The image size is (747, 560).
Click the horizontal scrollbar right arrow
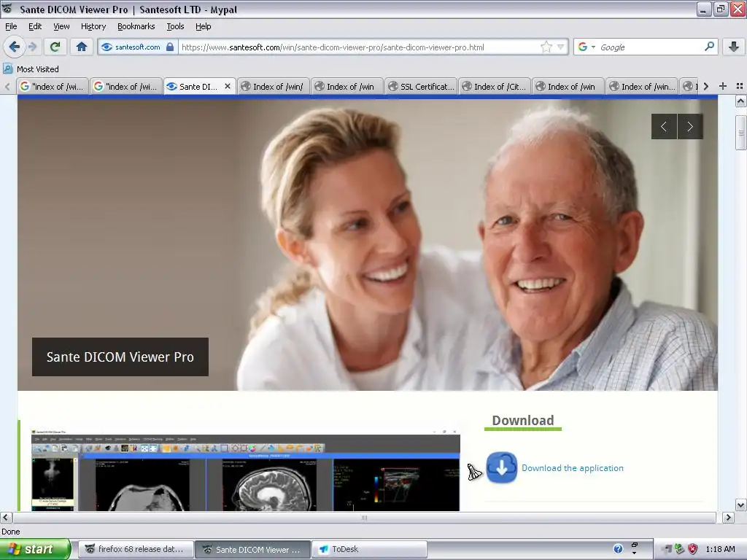728,517
